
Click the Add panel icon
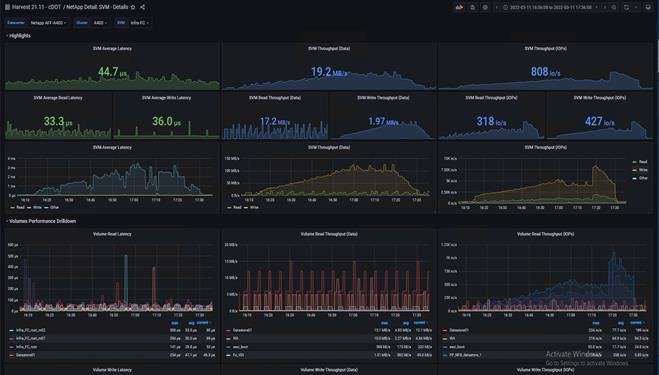[459, 7]
